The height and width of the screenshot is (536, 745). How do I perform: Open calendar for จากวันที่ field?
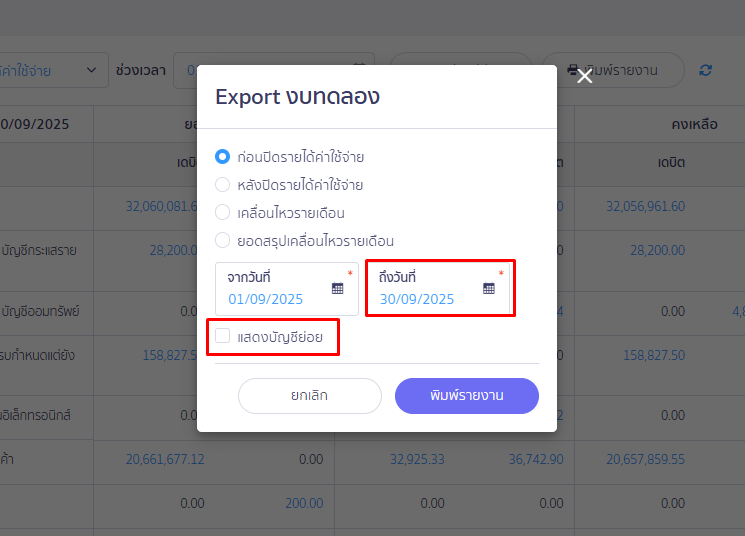click(x=337, y=288)
